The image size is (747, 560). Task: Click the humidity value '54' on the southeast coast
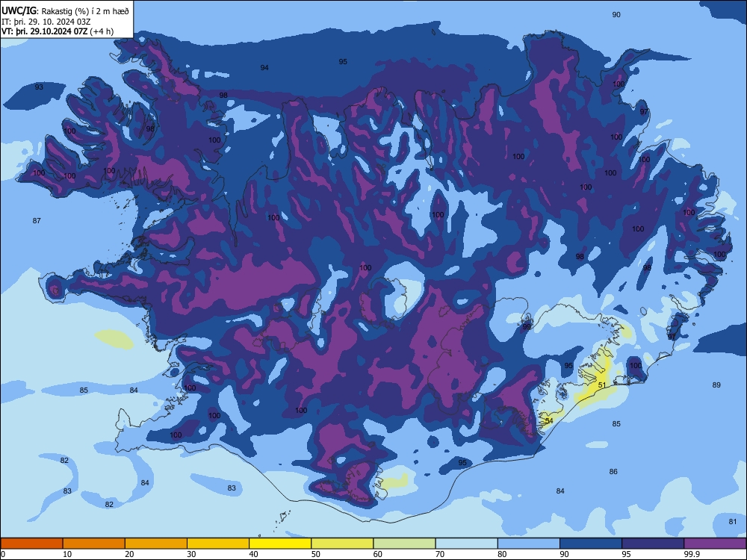point(549,421)
